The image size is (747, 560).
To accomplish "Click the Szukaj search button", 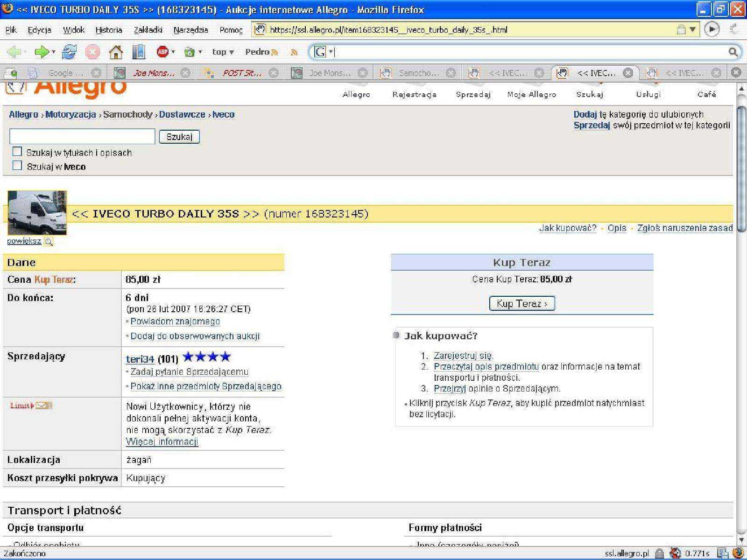I will (x=179, y=137).
